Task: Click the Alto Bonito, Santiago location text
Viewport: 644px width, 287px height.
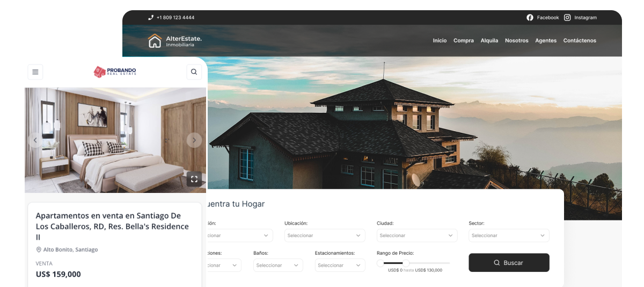Action: [x=70, y=249]
